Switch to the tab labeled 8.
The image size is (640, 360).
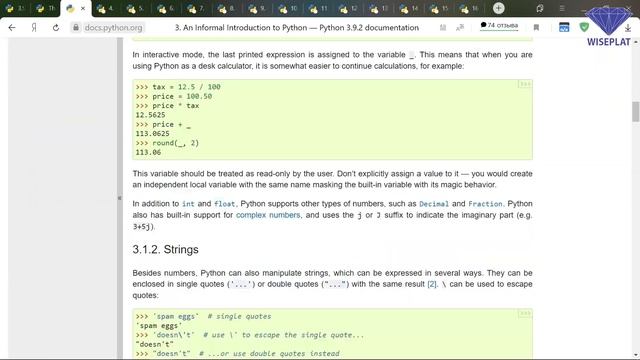click(227, 8)
